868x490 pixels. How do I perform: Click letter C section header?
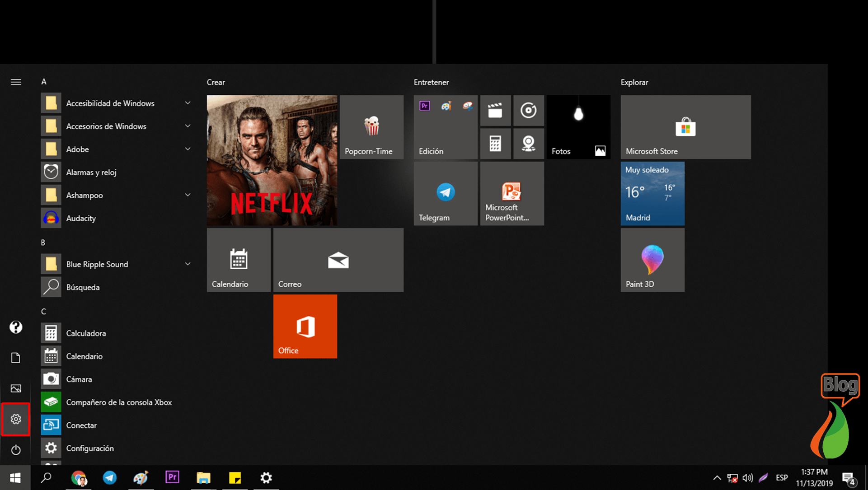click(x=43, y=311)
